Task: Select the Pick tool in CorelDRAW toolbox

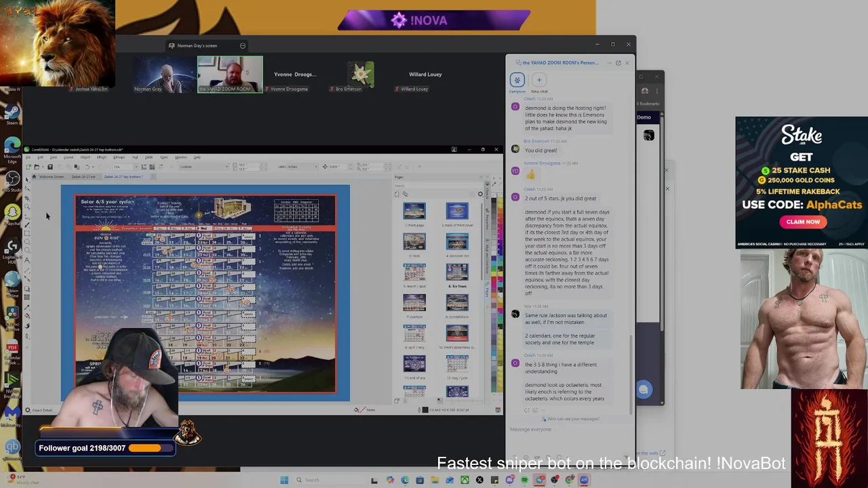Action: click(27, 180)
